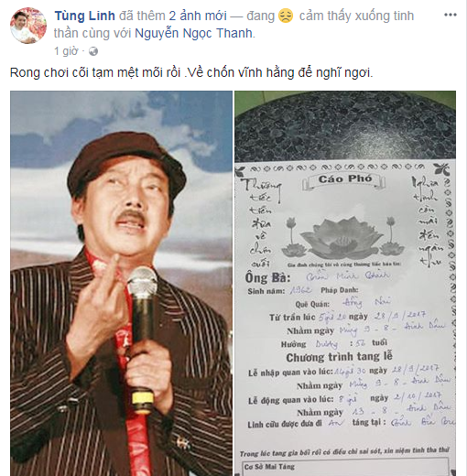This screenshot has height=476, width=467.
Task: Open Tùng Linh's profile picture
Action: pyautogui.click(x=28, y=26)
